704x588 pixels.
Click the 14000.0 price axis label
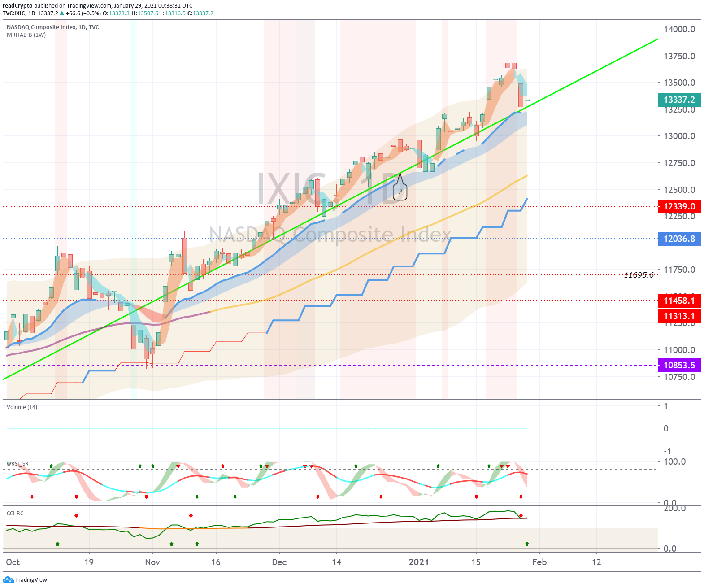(679, 29)
